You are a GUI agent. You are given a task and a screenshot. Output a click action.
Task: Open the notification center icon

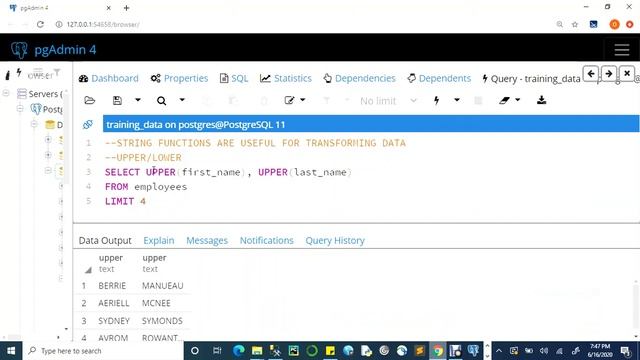(x=625, y=351)
